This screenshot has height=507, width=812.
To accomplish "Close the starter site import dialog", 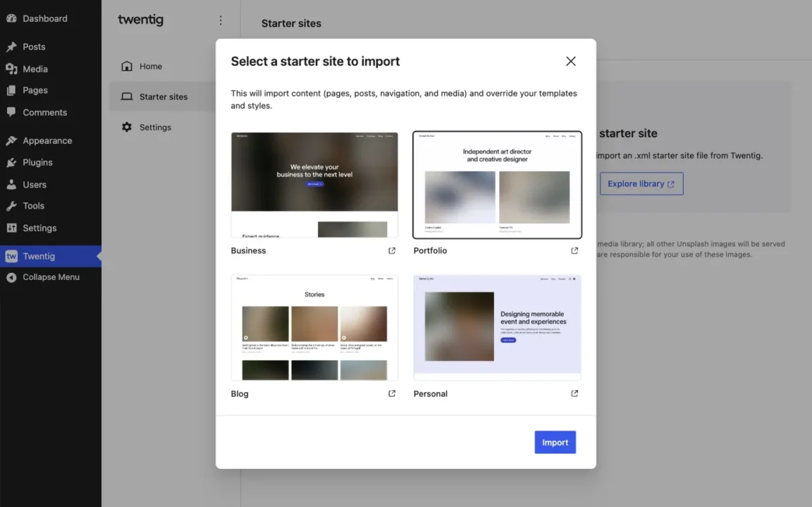I will point(571,61).
